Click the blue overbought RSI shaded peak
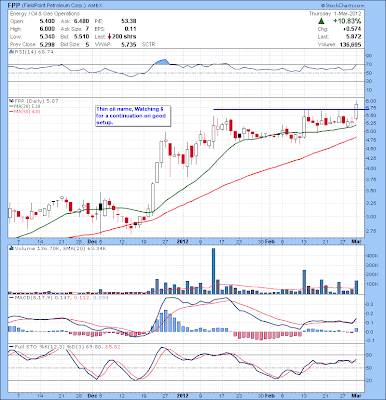Viewport: 386px width, 400px height. [163, 62]
